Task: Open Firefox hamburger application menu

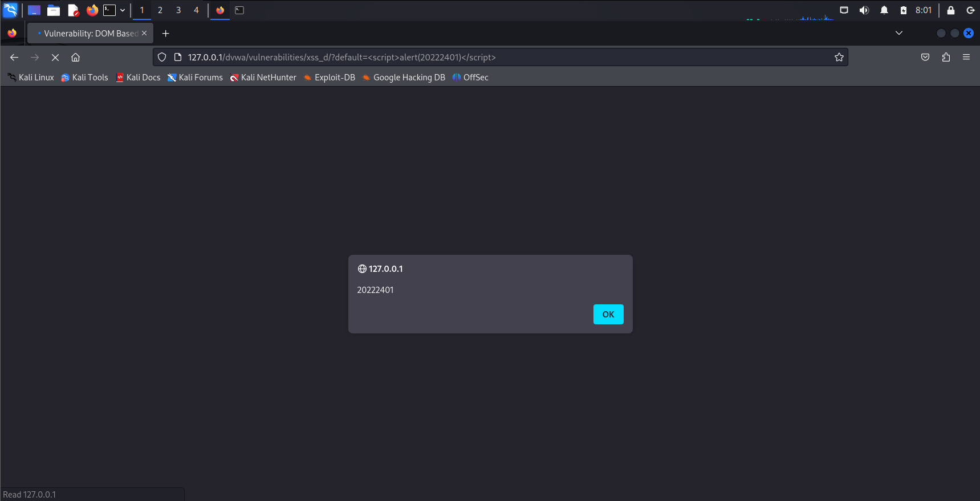Action: click(x=966, y=57)
